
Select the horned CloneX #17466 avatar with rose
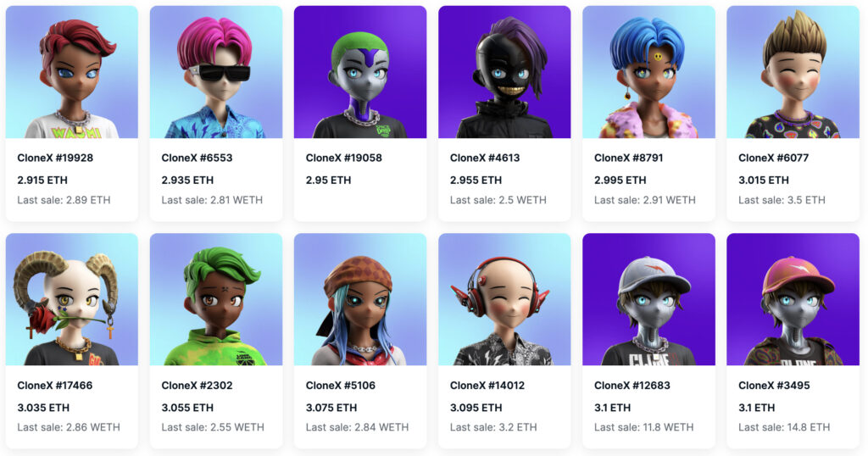pyautogui.click(x=72, y=299)
